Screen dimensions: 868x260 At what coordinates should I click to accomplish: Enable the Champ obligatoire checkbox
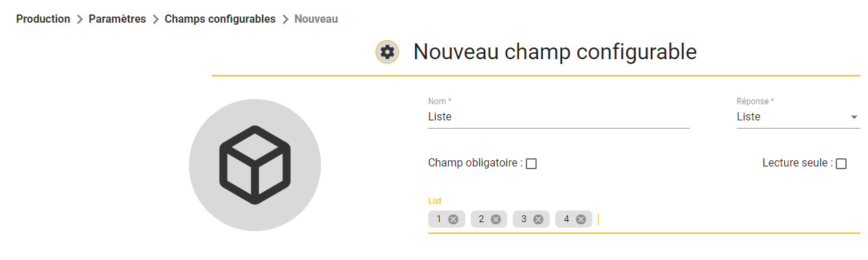[x=531, y=164]
